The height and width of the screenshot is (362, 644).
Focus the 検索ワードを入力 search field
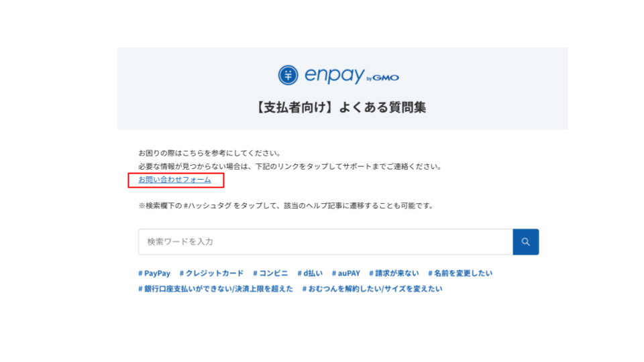pyautogui.click(x=325, y=242)
